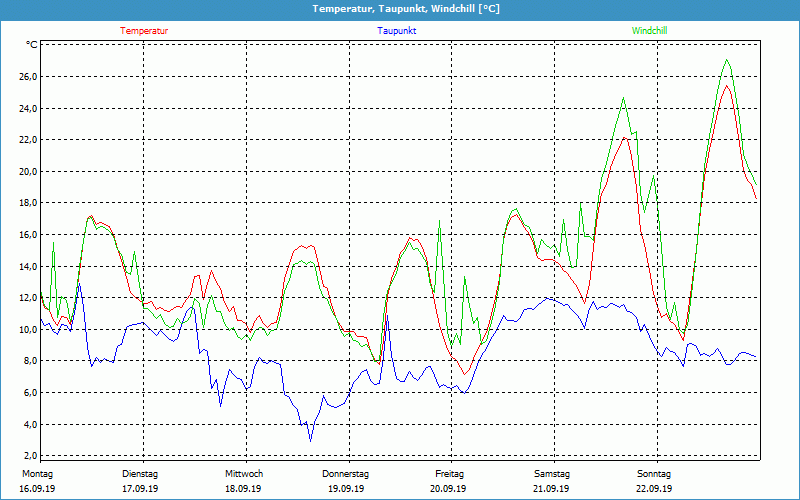Click the 20,0 y-axis value
Image resolution: width=800 pixels, height=500 pixels.
[29, 171]
